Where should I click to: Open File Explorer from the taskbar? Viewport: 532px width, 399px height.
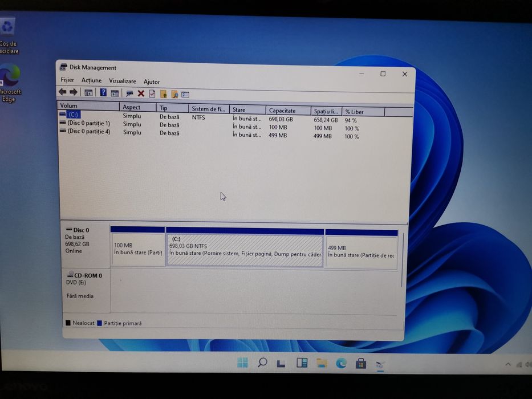(322, 364)
